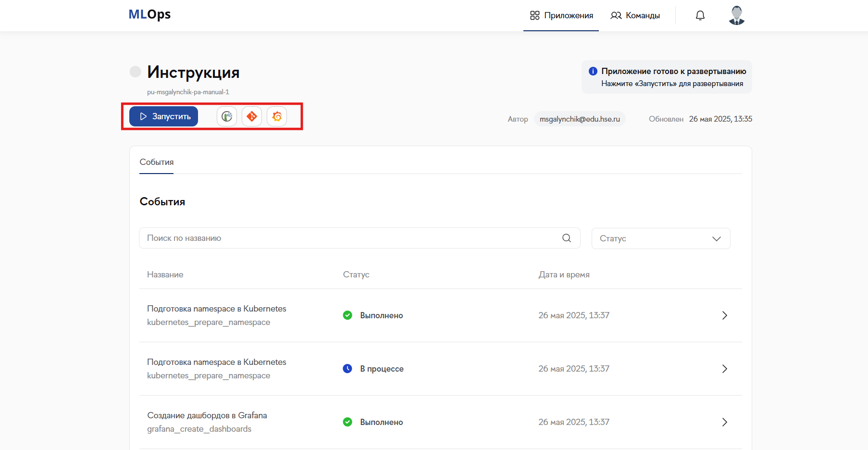Viewport: 868px width, 450px height.
Task: Switch to the Приложения navigation tab
Action: click(x=561, y=15)
